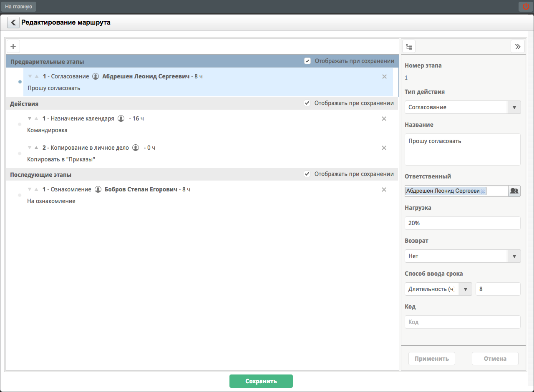Click the Отмена button
534x392 pixels.
pos(495,359)
